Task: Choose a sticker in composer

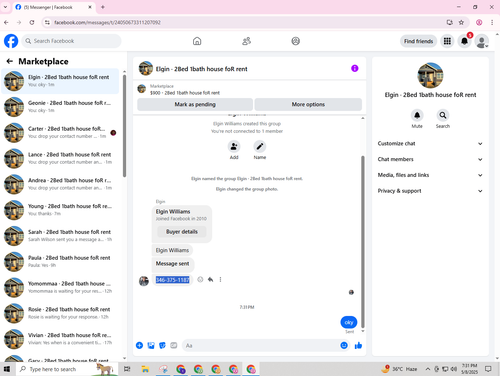Action: pos(162,345)
